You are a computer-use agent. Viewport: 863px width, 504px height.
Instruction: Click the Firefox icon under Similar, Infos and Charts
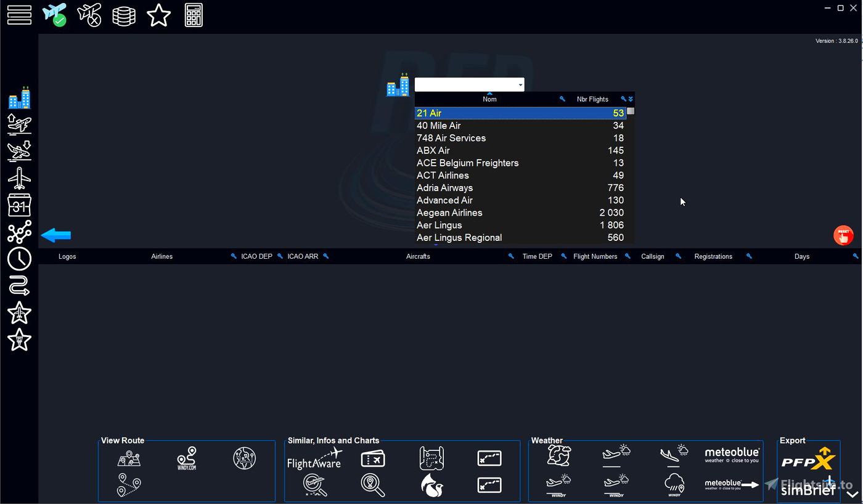pos(431,485)
